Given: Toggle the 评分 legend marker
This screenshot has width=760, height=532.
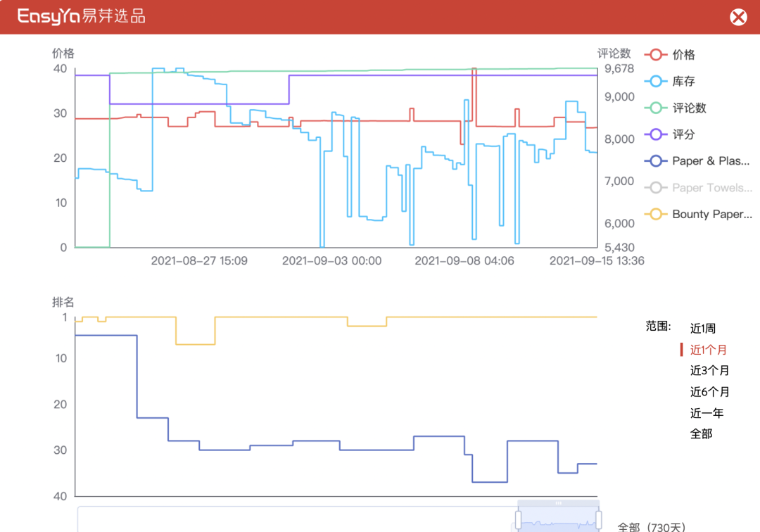Looking at the screenshot, I should (656, 134).
